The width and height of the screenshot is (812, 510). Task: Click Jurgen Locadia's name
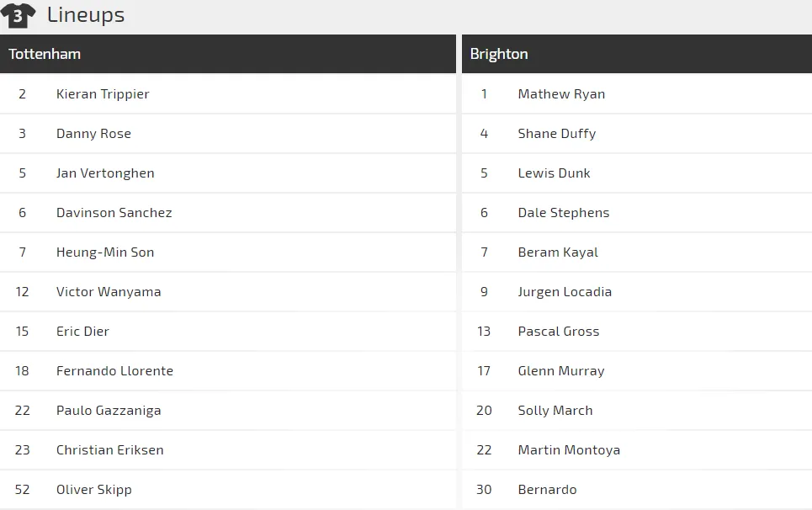pyautogui.click(x=565, y=292)
